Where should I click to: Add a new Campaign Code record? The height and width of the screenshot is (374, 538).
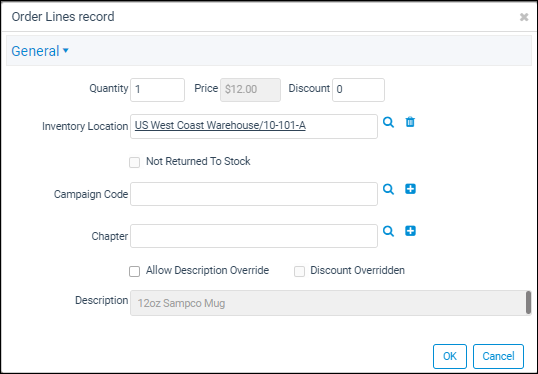coord(410,189)
